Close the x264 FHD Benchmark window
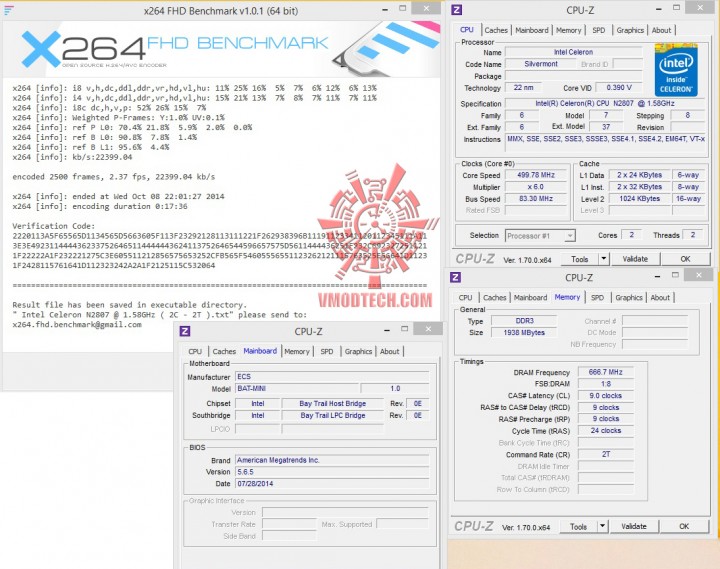This screenshot has width=720, height=569. (427, 8)
